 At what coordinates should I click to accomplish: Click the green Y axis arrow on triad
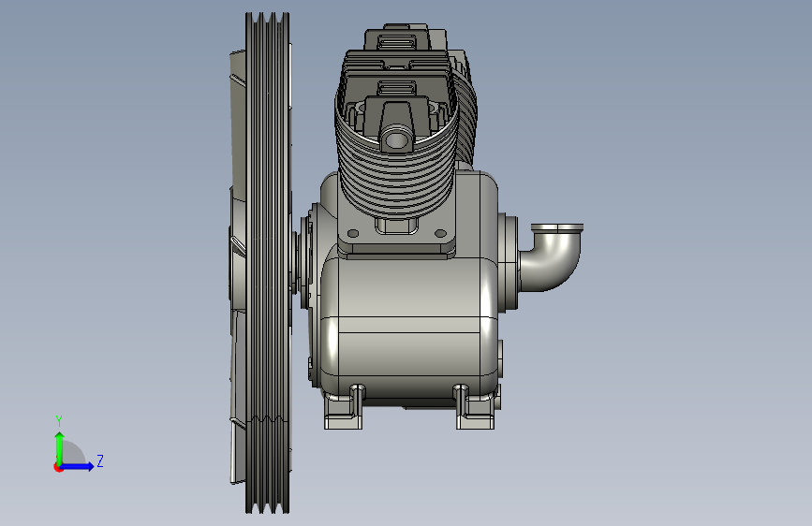pyautogui.click(x=60, y=447)
